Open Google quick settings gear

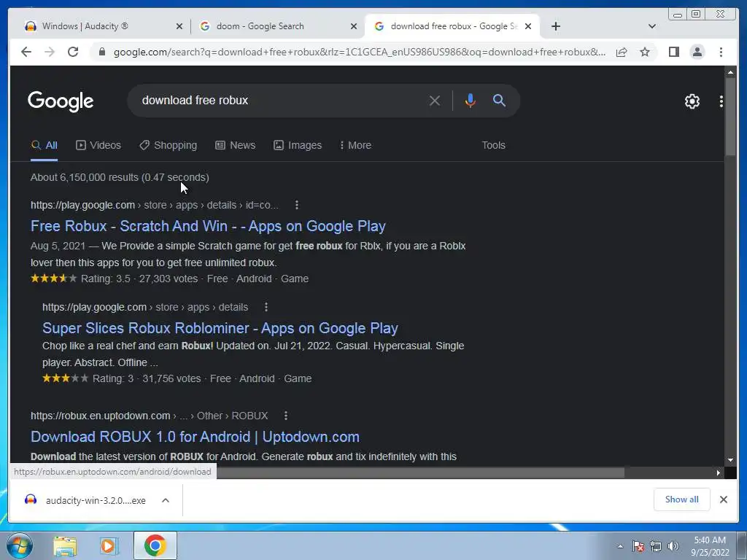point(692,101)
